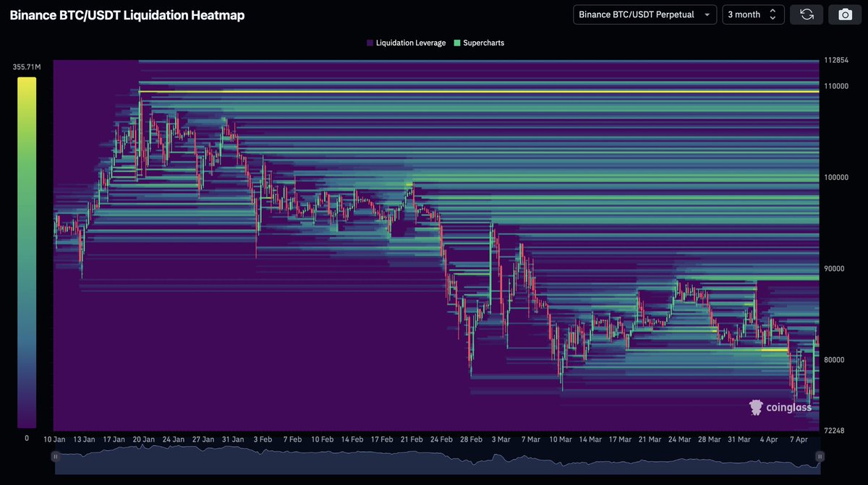Image resolution: width=868 pixels, height=485 pixels.
Task: Toggle Liquidation Leverage legend series
Action: tap(406, 43)
